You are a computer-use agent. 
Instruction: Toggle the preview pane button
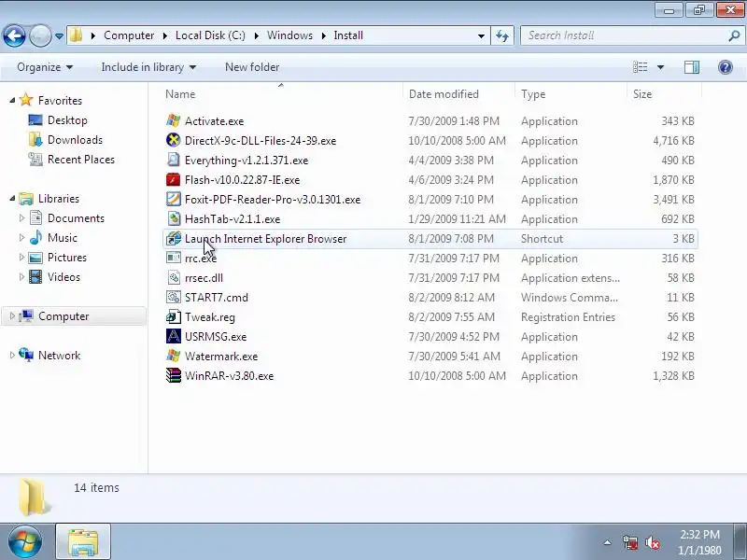tap(692, 67)
